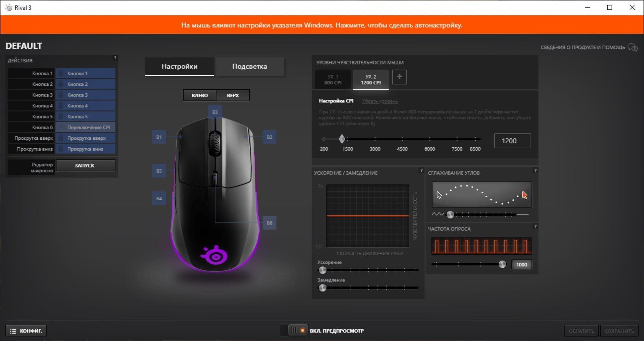Click the СОХРАНИТЬ save button
Screen dimensions: 644x341
[x=619, y=331]
